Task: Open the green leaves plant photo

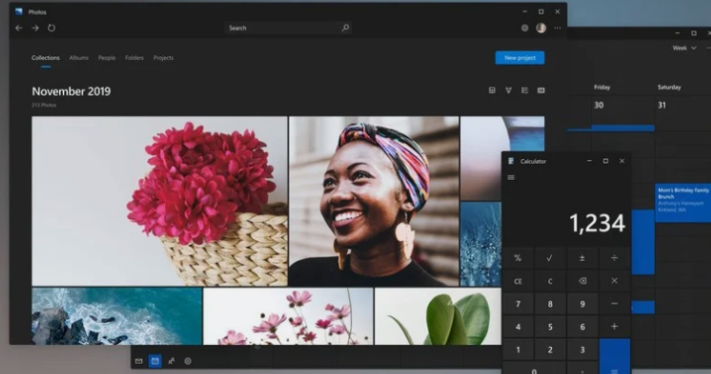Action: point(438,316)
